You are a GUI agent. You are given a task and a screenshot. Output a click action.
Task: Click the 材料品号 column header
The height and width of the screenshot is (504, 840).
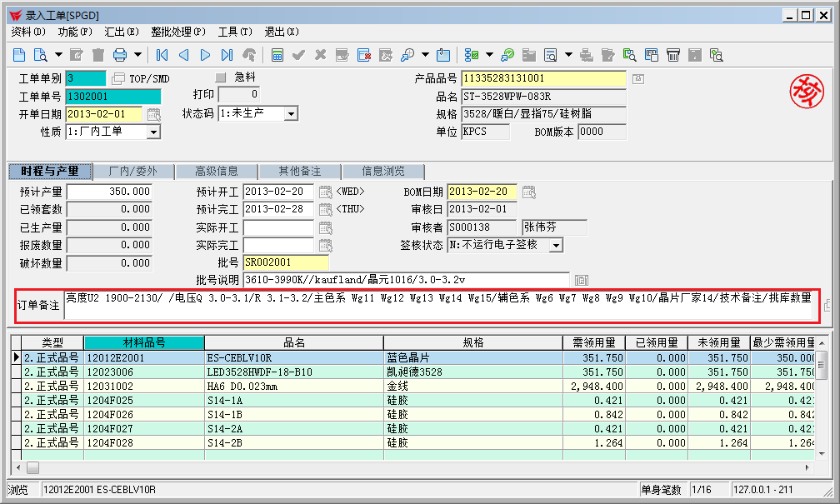coord(143,342)
